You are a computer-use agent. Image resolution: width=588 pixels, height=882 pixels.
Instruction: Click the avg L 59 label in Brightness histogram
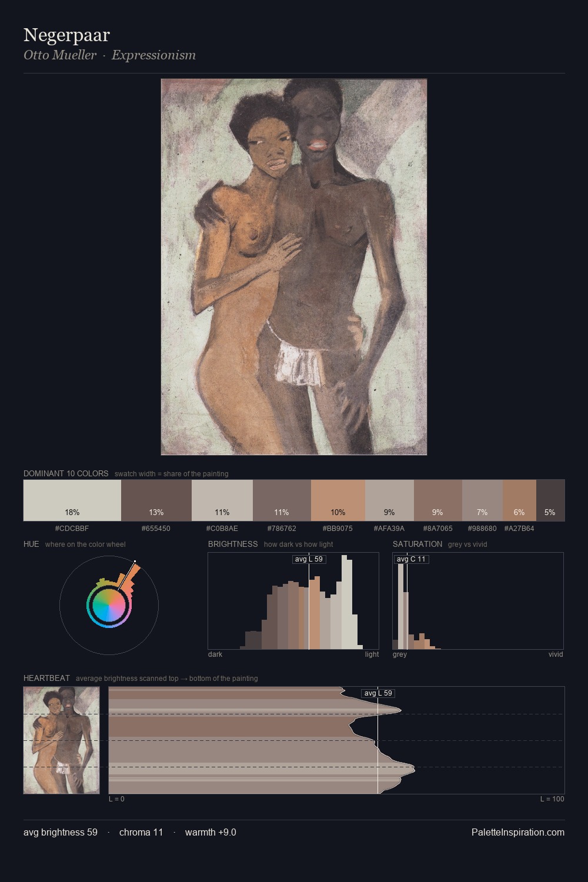pyautogui.click(x=309, y=559)
